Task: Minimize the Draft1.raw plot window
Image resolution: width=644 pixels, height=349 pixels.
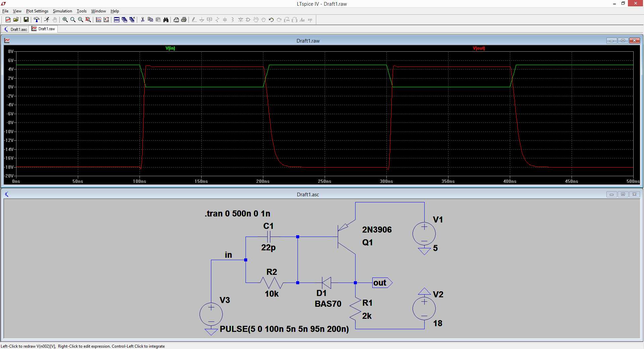Action: coord(611,41)
